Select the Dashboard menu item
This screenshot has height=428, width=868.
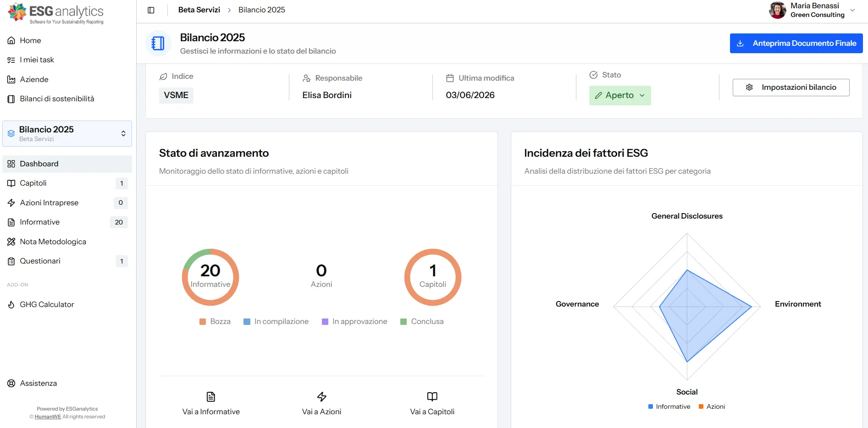coord(67,164)
